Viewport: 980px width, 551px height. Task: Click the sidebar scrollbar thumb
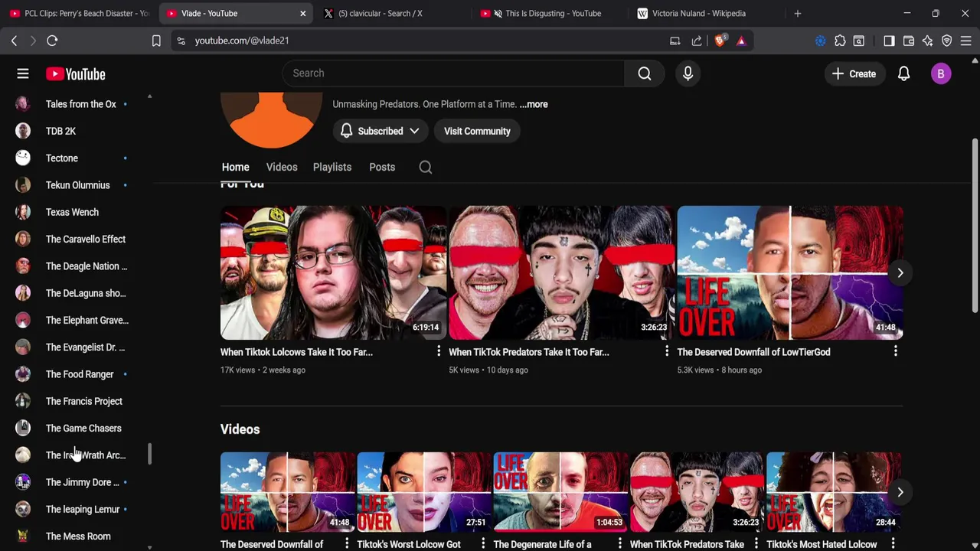pyautogui.click(x=149, y=454)
